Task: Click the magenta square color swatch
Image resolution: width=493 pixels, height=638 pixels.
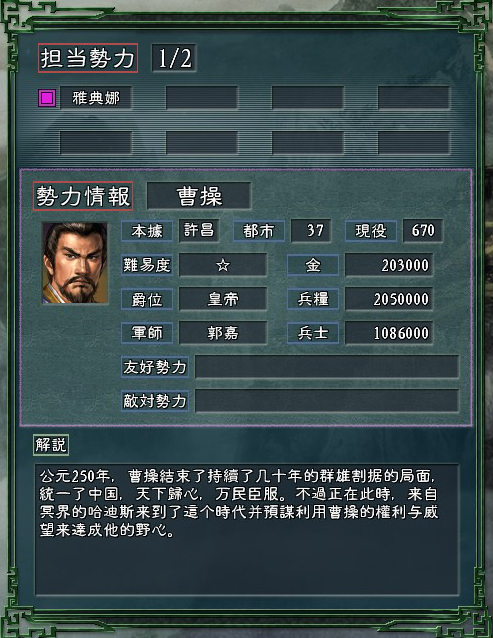Action: click(47, 98)
